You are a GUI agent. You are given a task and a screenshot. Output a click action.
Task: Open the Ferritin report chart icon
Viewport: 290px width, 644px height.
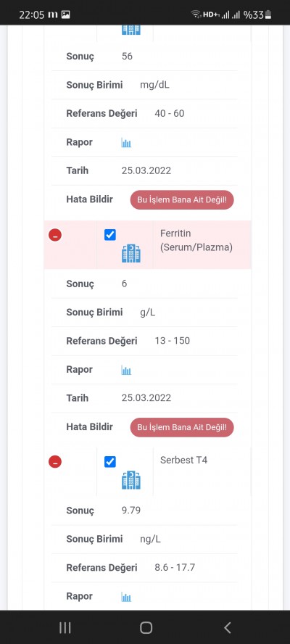(126, 370)
